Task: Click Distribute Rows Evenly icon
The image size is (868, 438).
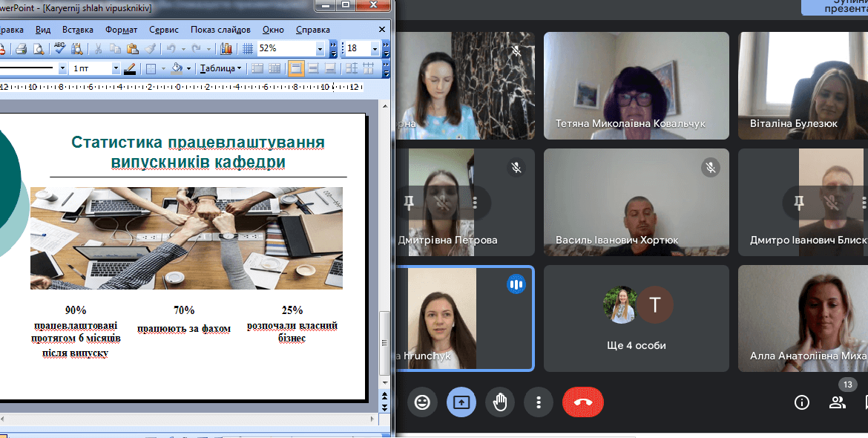Action: (x=352, y=68)
